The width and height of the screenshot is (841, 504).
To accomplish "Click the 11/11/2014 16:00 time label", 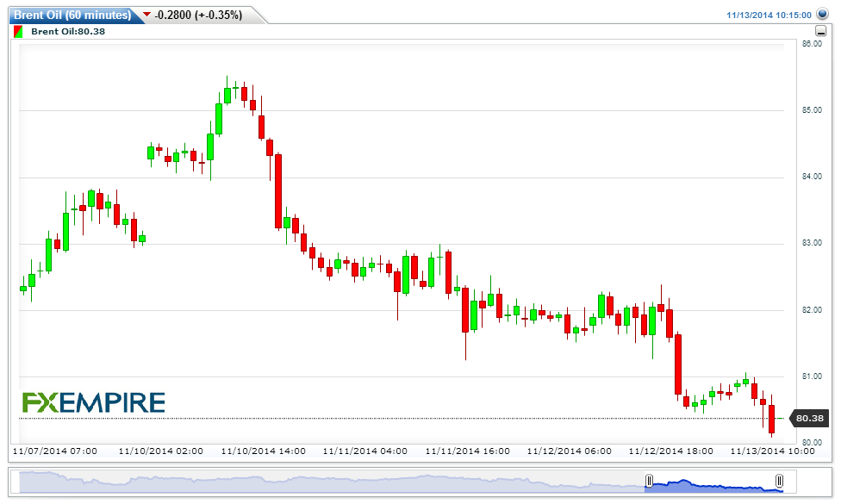I will (x=468, y=451).
